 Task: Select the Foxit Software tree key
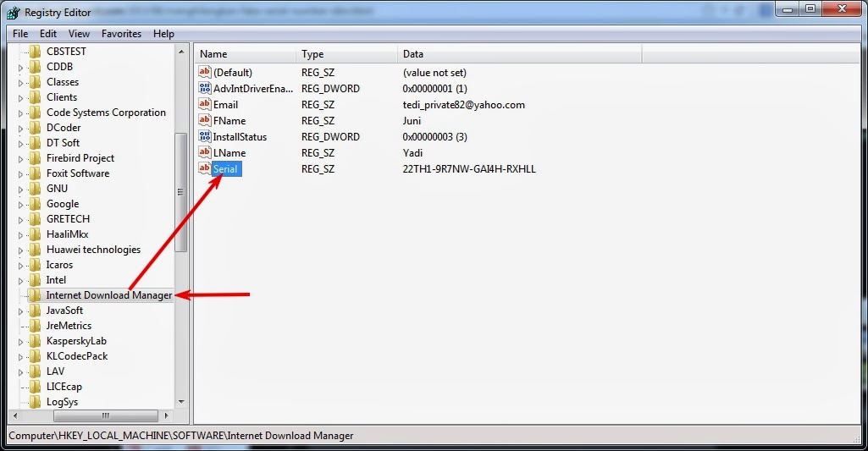[x=78, y=173]
